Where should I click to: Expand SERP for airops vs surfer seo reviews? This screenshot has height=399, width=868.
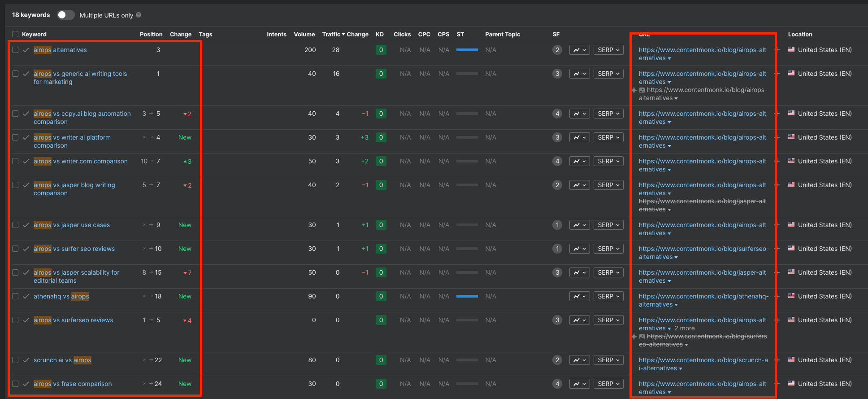tap(608, 249)
